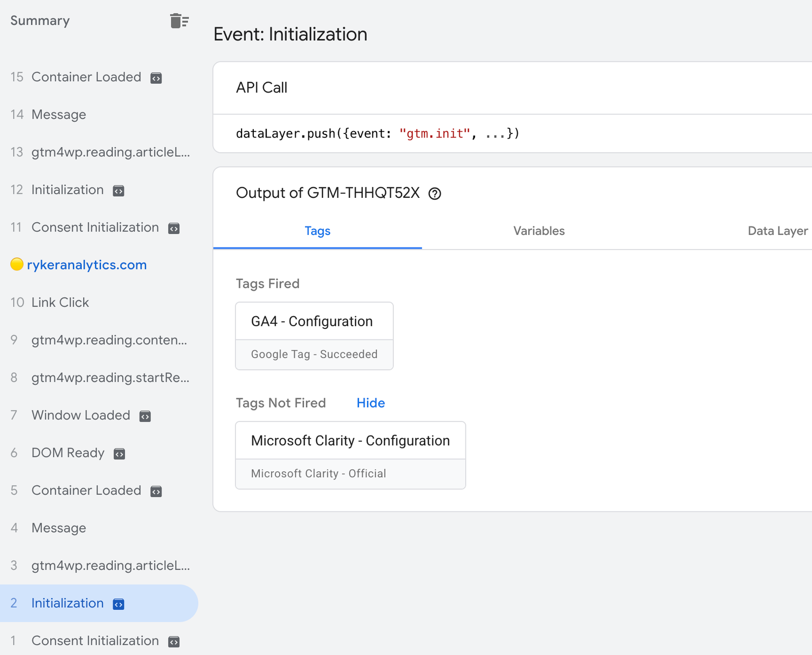The height and width of the screenshot is (655, 812).
Task: Click yellow status dot beside rykeranalytics.com
Action: pyautogui.click(x=16, y=264)
